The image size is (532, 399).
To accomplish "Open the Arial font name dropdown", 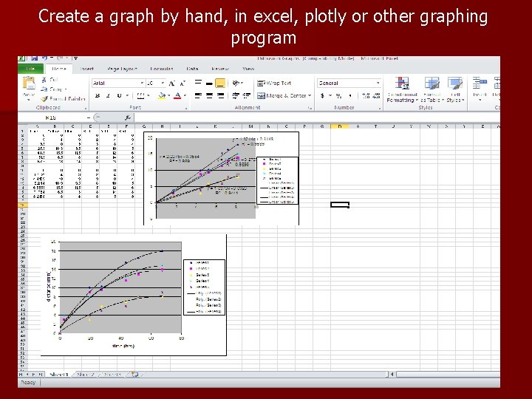I will (x=142, y=83).
